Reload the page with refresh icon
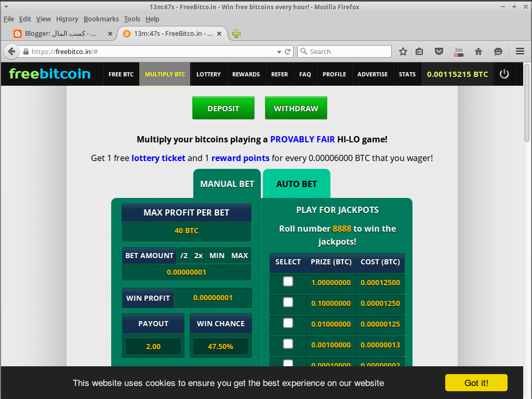 [x=287, y=51]
